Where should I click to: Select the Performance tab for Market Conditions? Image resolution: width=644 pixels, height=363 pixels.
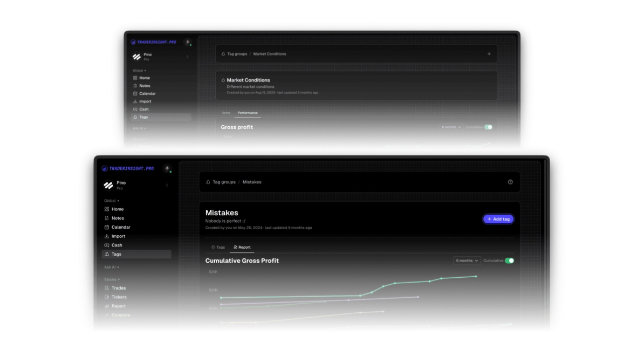(x=247, y=113)
